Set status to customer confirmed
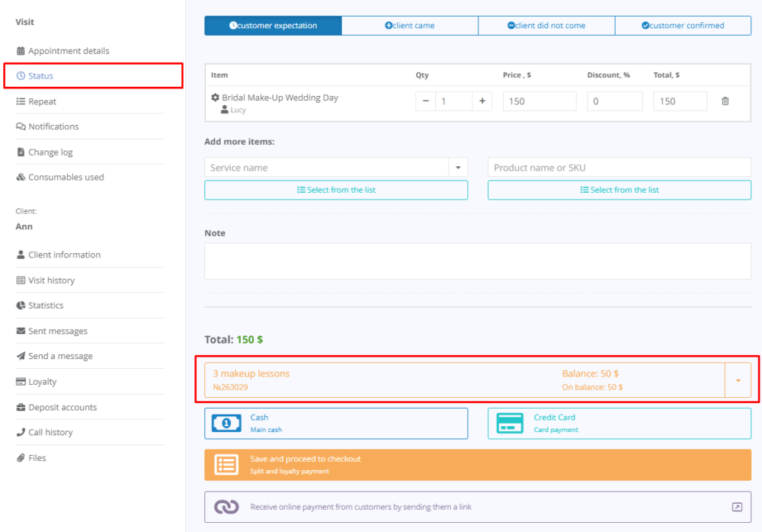This screenshot has height=532, width=762. [683, 26]
